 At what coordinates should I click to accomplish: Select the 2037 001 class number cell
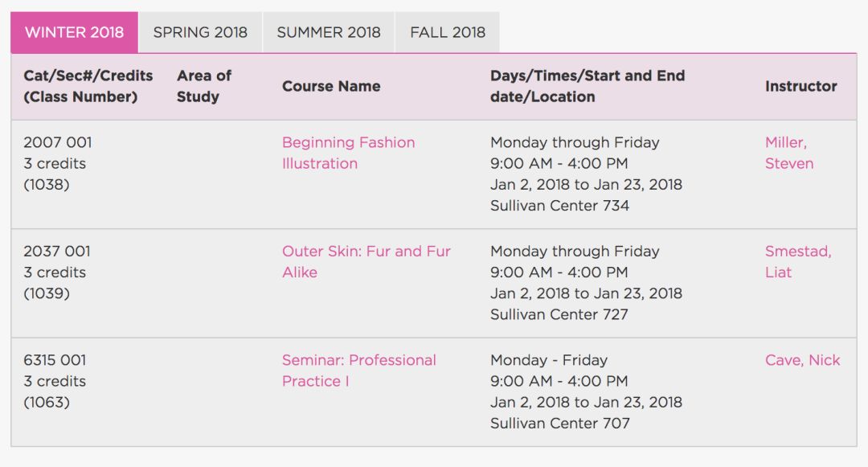coord(56,272)
